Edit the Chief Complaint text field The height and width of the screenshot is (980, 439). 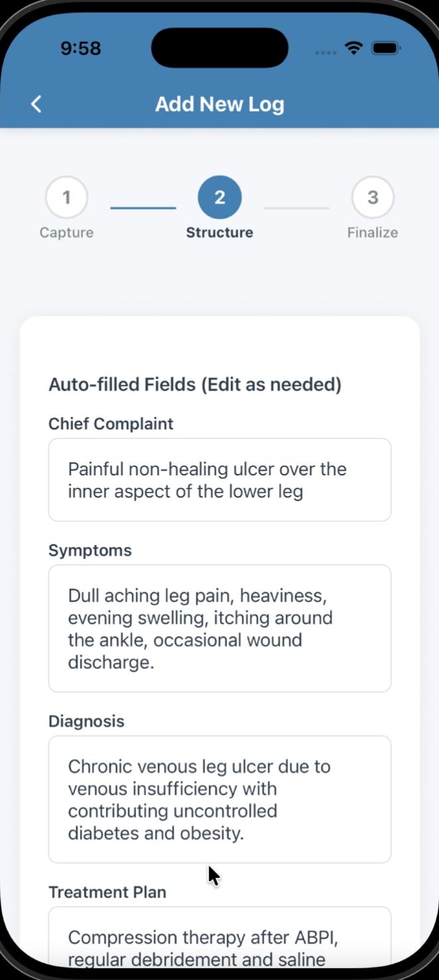[220, 480]
